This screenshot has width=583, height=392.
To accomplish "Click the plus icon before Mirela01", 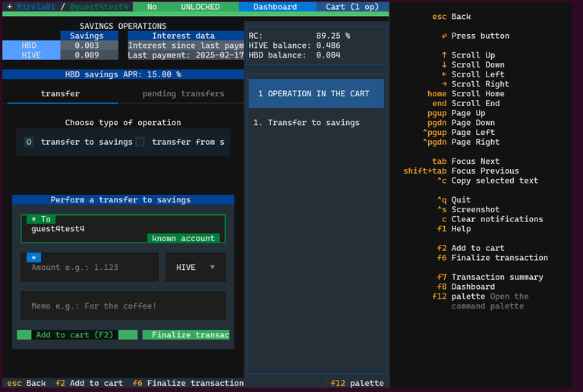I will click(x=10, y=7).
